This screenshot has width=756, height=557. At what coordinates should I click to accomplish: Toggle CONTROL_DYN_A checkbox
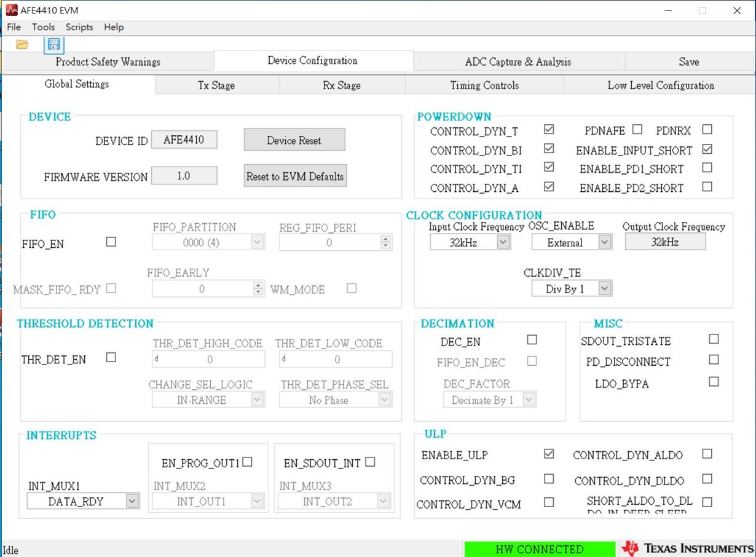point(549,186)
